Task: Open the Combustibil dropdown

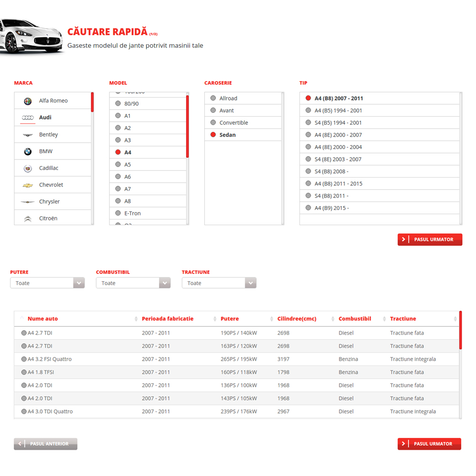Action: tap(133, 283)
